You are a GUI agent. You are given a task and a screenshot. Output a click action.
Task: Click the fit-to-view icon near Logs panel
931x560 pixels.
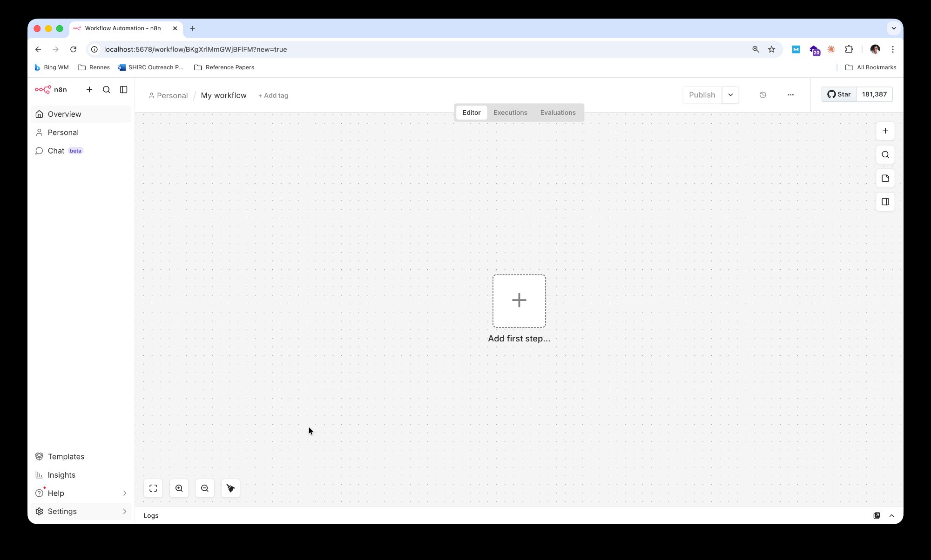pos(153,487)
